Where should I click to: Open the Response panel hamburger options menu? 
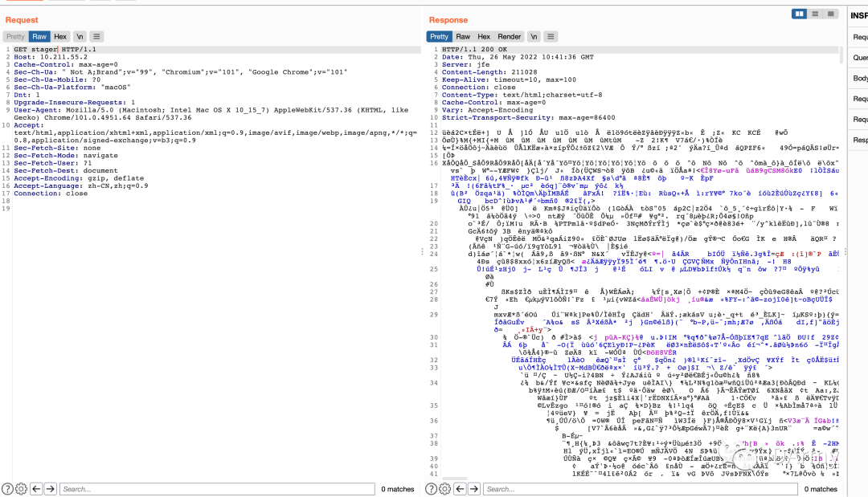(551, 36)
